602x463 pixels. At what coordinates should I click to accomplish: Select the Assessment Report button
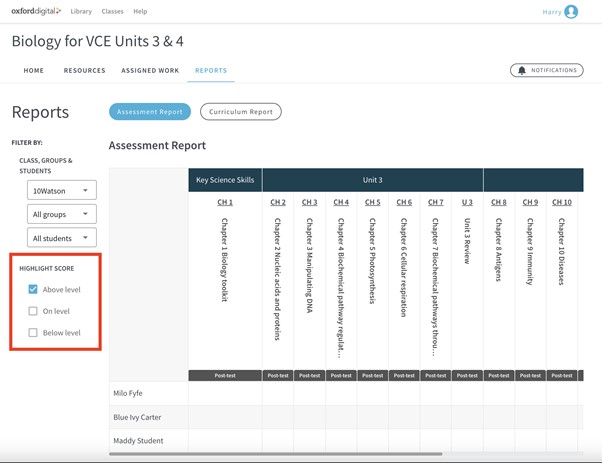tap(150, 112)
